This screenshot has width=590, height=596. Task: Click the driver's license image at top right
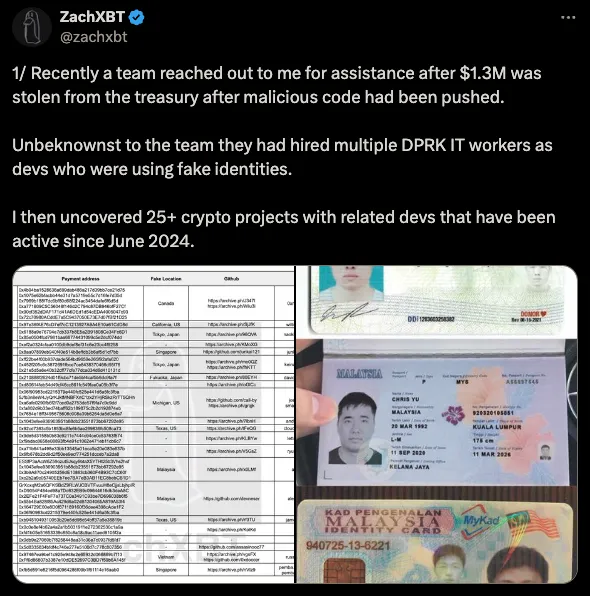coord(437,301)
